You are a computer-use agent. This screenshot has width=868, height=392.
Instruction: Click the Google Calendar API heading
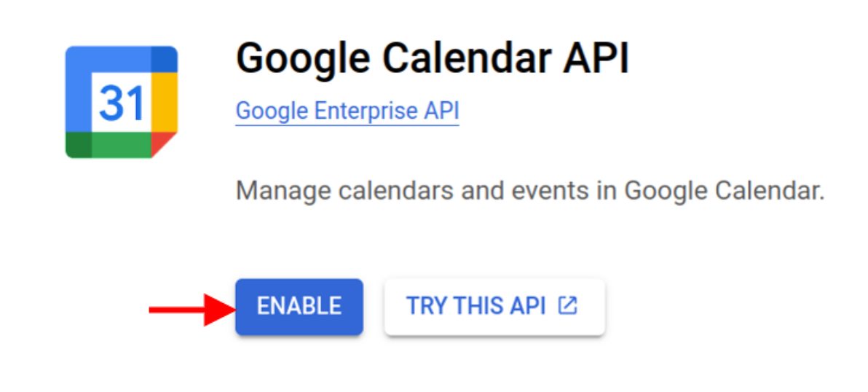(432, 58)
